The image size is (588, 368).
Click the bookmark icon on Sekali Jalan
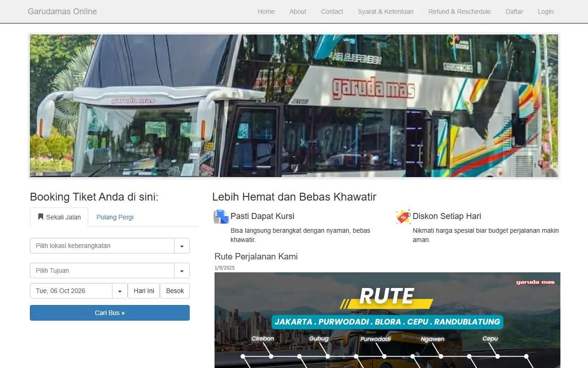pyautogui.click(x=40, y=217)
